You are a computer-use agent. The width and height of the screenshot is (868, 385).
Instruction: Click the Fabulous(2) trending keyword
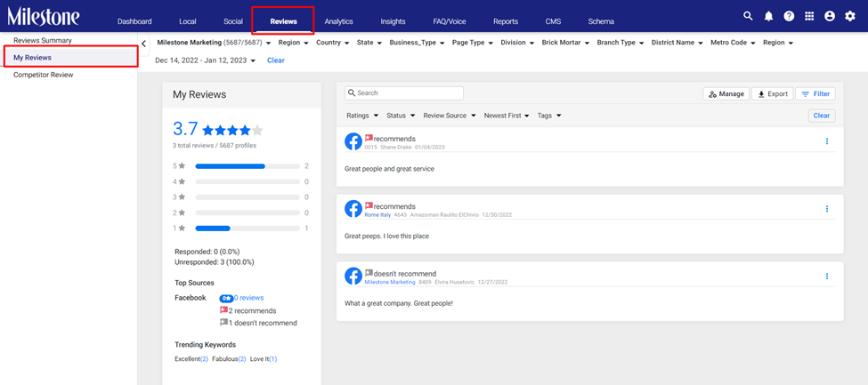(229, 359)
